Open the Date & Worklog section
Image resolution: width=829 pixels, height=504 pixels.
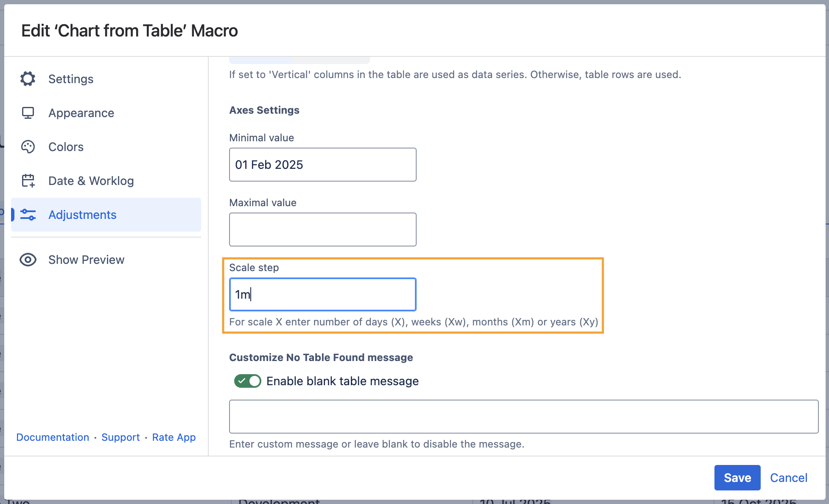(x=91, y=181)
